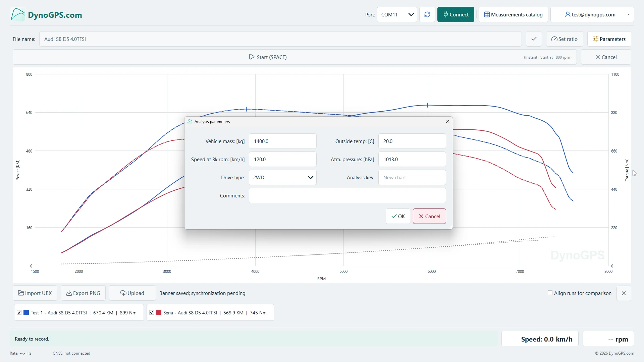Uncheck the Seria run checkbox
644x362 pixels.
[x=152, y=312]
